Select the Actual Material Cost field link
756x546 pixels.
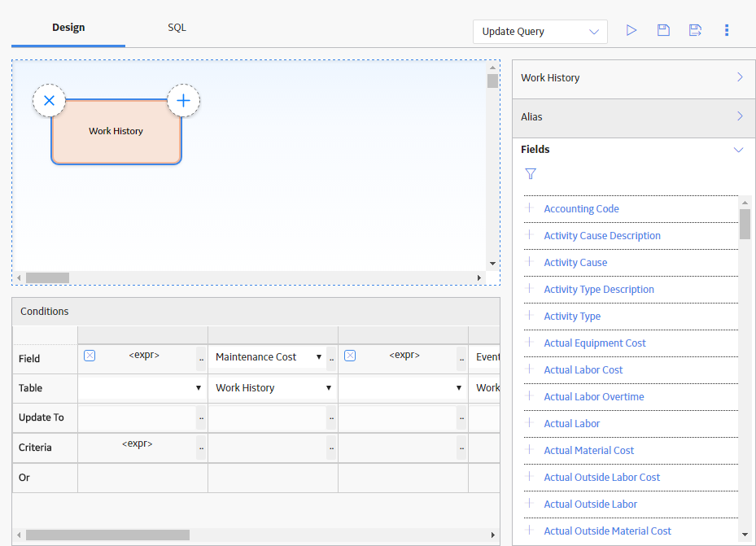pyautogui.click(x=588, y=450)
